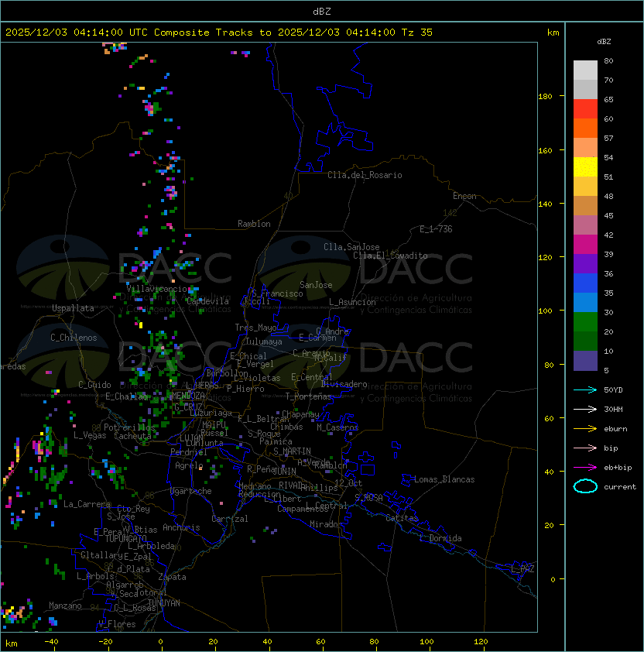Click the white 30HM arrow legend icon
Image resolution: width=644 pixels, height=652 pixels.
tap(585, 410)
